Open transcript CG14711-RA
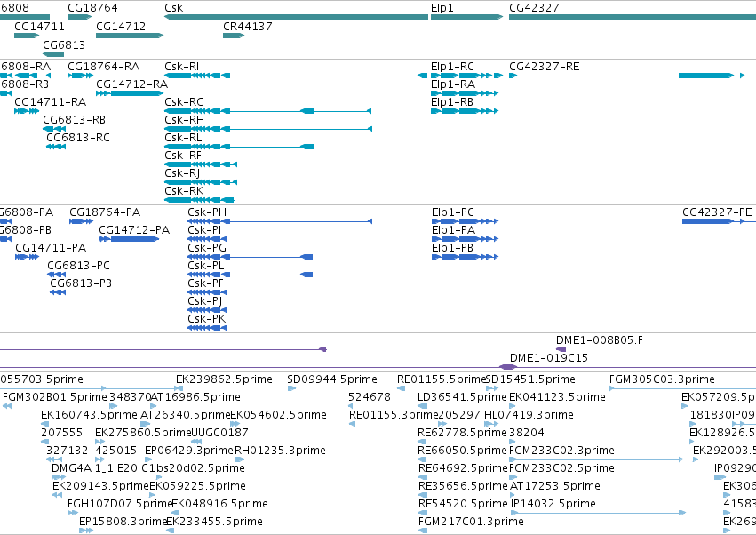 (x=50, y=102)
